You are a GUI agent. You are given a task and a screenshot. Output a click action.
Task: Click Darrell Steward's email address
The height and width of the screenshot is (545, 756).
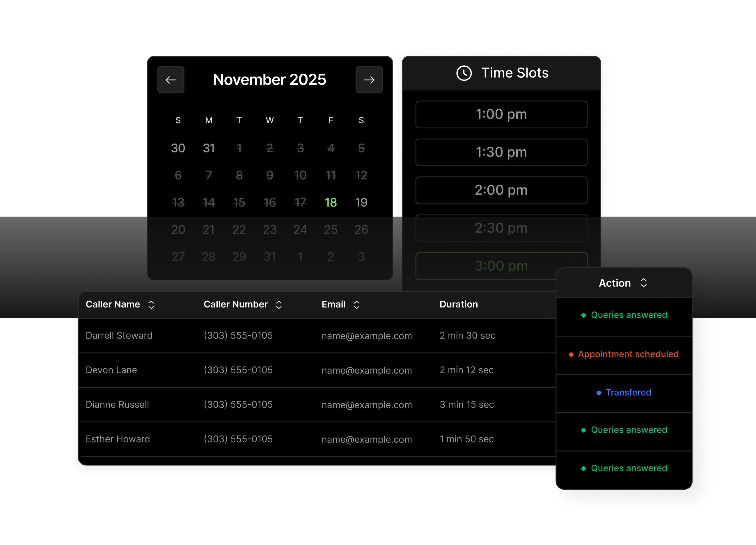(367, 336)
